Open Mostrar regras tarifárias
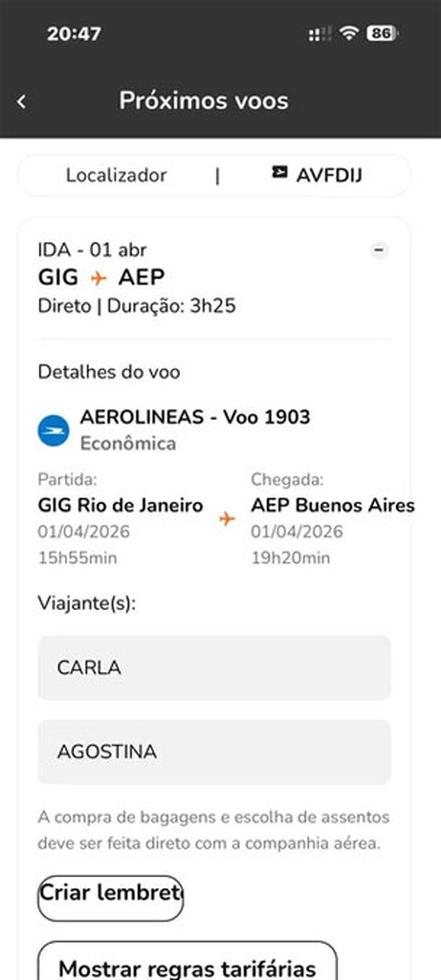 [x=187, y=966]
